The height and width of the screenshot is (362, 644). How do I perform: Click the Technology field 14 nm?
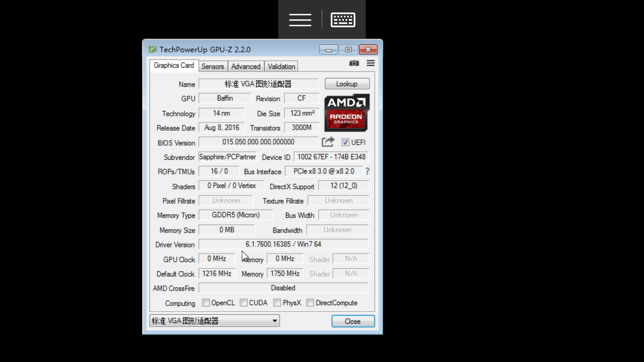[222, 113]
